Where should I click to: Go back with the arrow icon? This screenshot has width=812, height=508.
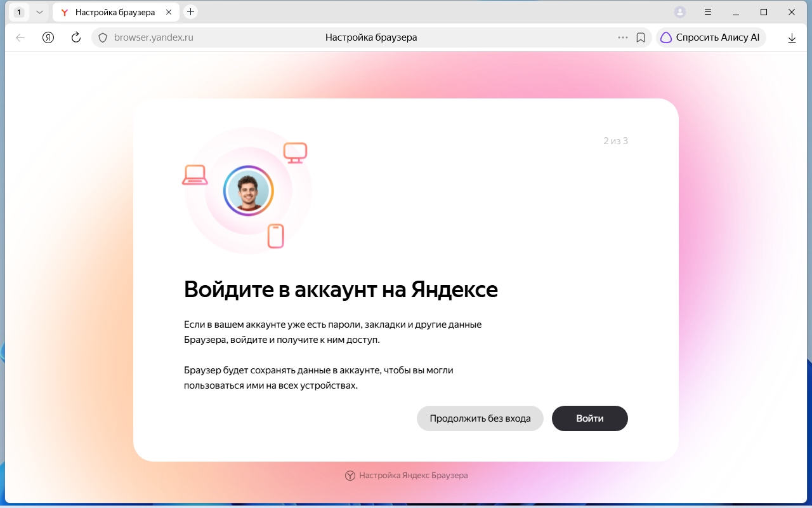[x=20, y=37]
